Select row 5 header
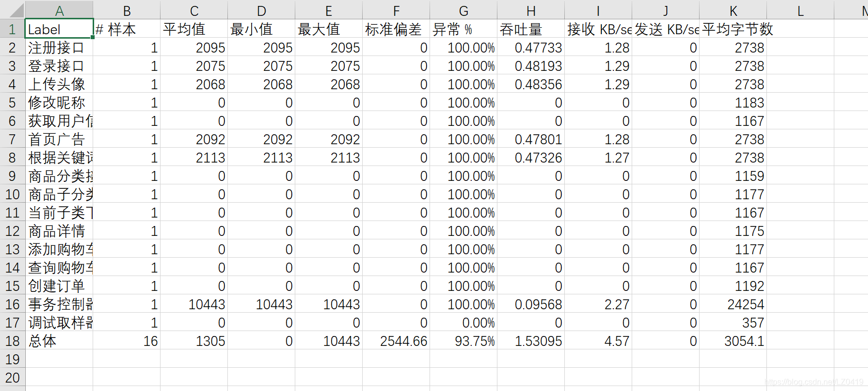 point(12,103)
